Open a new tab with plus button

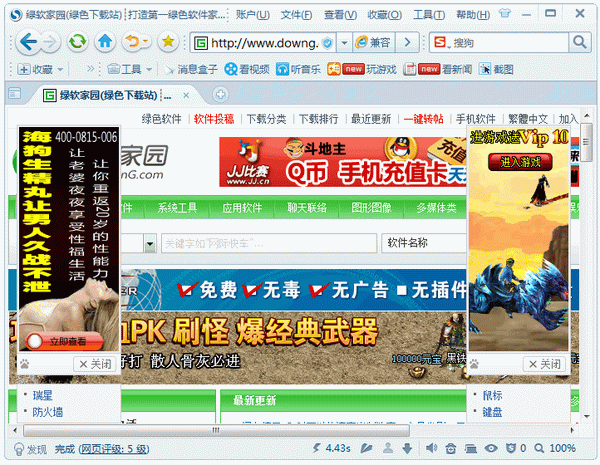coord(220,94)
